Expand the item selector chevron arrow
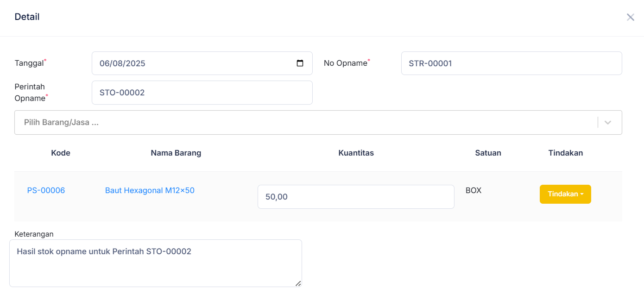The width and height of the screenshot is (644, 294). [x=608, y=123]
